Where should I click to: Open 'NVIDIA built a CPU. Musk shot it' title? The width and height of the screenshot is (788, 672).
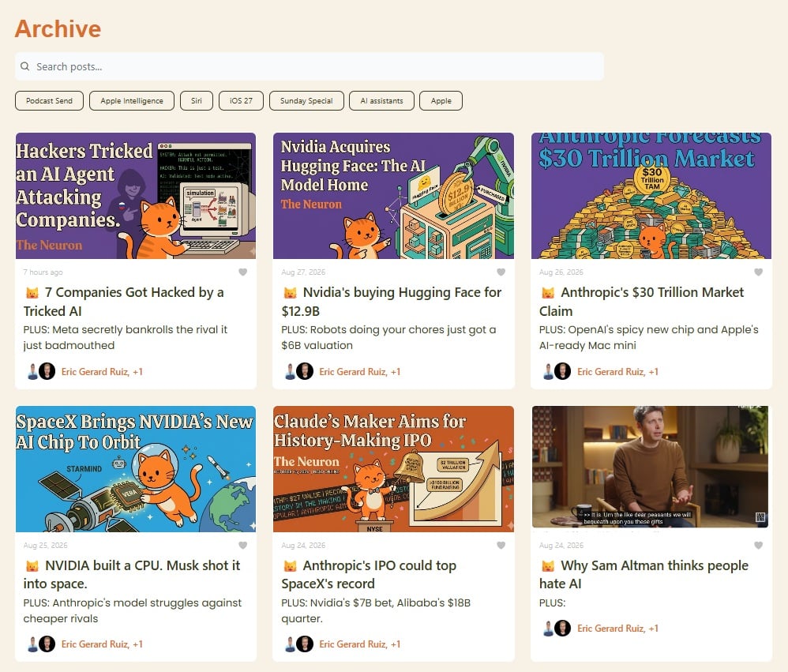(x=132, y=575)
